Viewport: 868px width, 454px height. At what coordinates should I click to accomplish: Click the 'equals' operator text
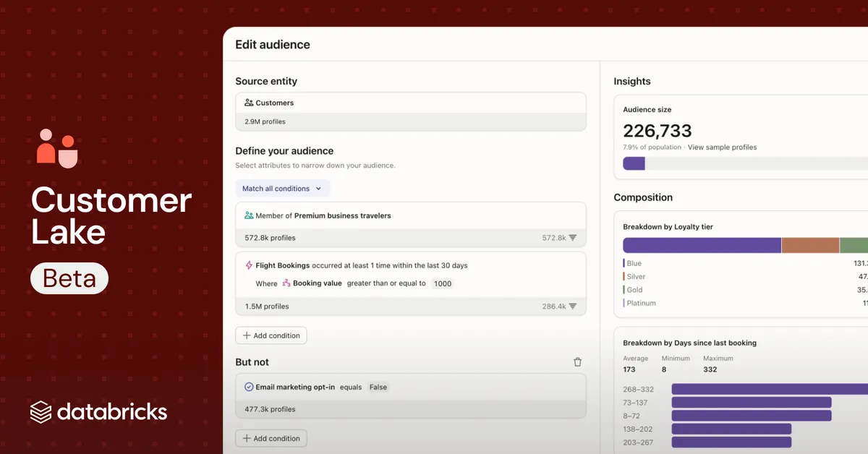click(x=351, y=387)
